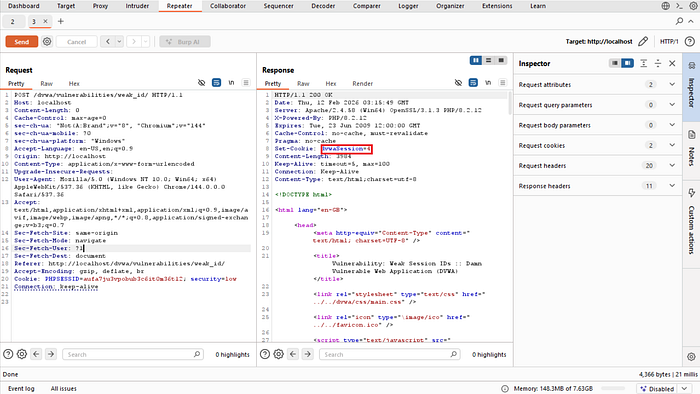Click the search magnifier in tab bar

(679, 21)
